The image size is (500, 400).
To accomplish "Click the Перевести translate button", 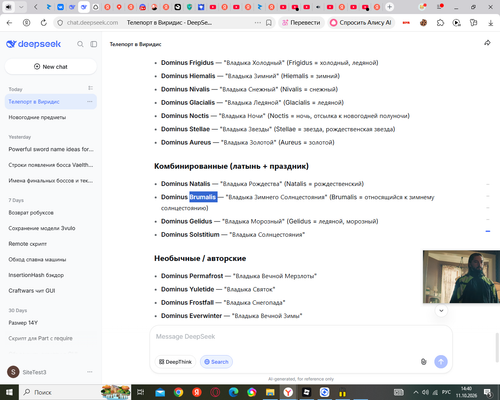I will (301, 23).
